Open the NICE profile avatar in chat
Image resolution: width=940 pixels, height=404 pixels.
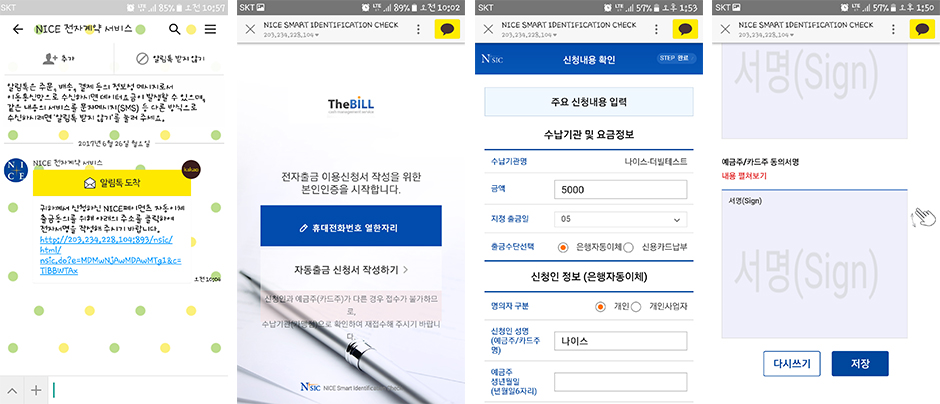[15, 170]
